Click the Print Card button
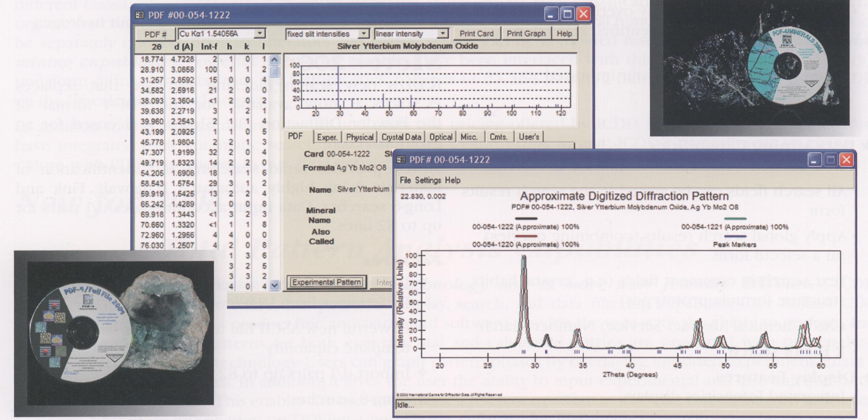This screenshot has height=420, width=868. (476, 34)
